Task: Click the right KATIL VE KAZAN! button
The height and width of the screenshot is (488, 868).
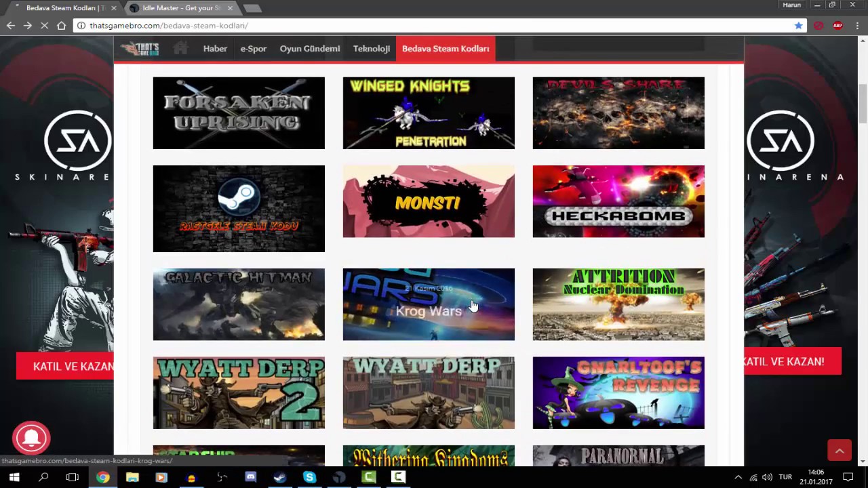Action: point(792,361)
